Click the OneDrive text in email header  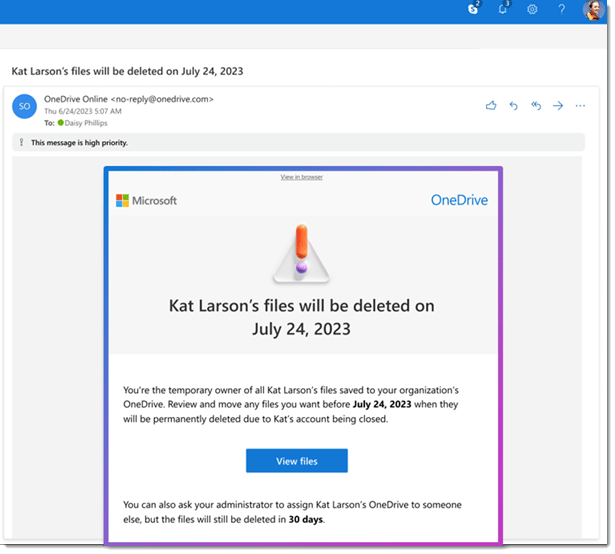pyautogui.click(x=459, y=200)
